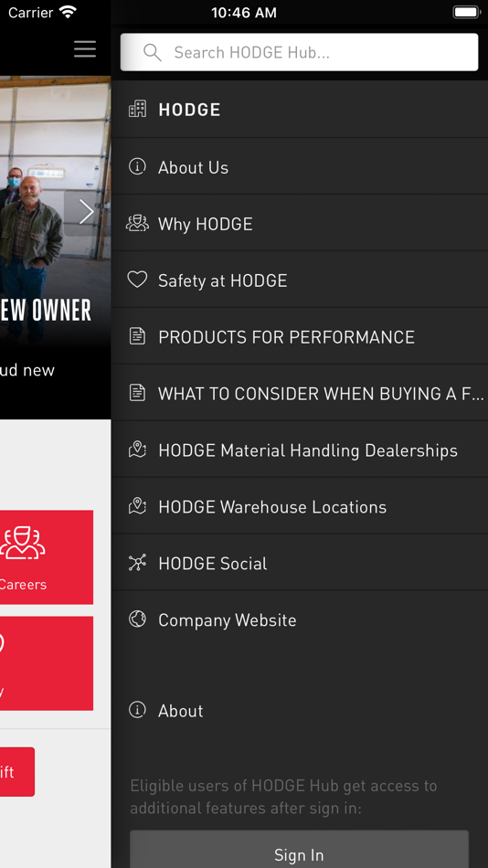This screenshot has height=868, width=488.
Task: Click the NEW OWNER headline text
Action: click(46, 311)
